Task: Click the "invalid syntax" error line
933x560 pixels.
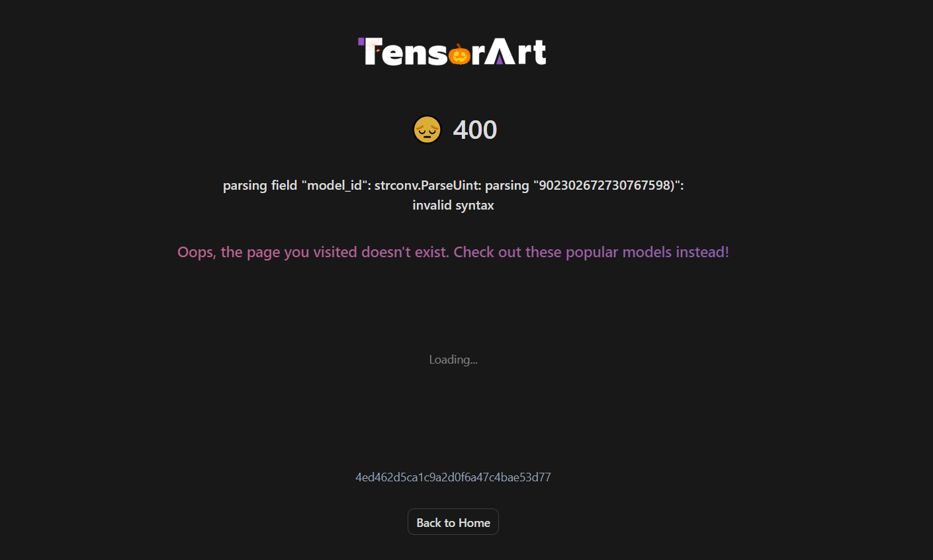Action: coord(453,205)
